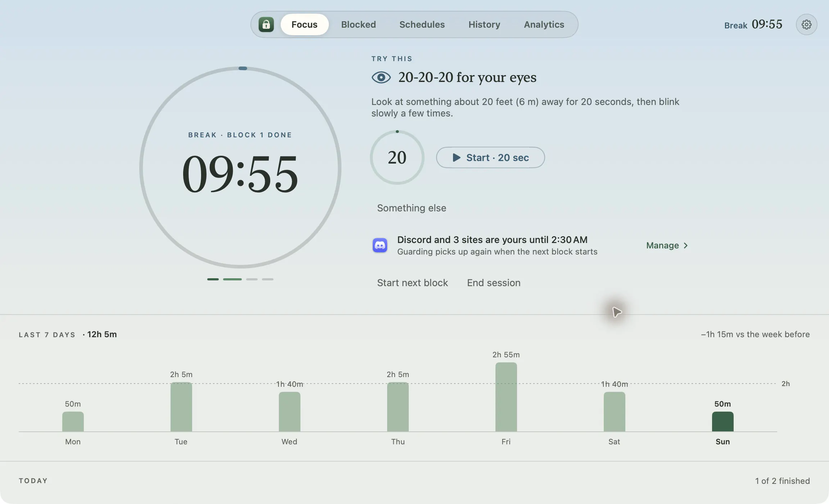Select the Thursday 2h 5m bar
This screenshot has width=829, height=504.
click(x=398, y=407)
